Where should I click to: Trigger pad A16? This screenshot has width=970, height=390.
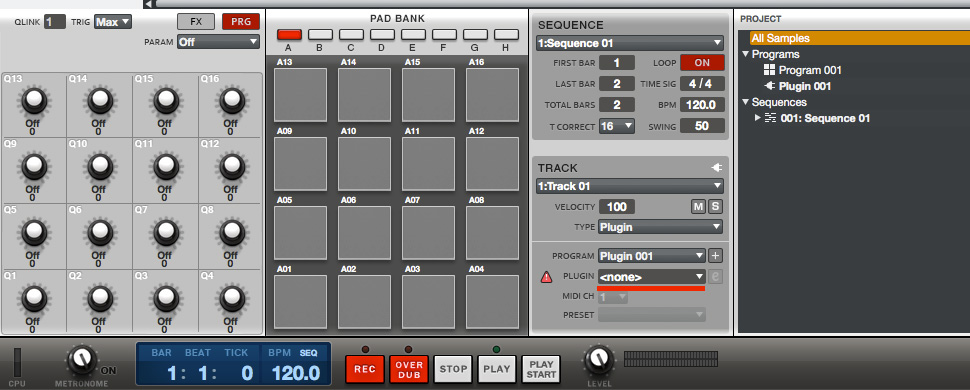[492, 95]
